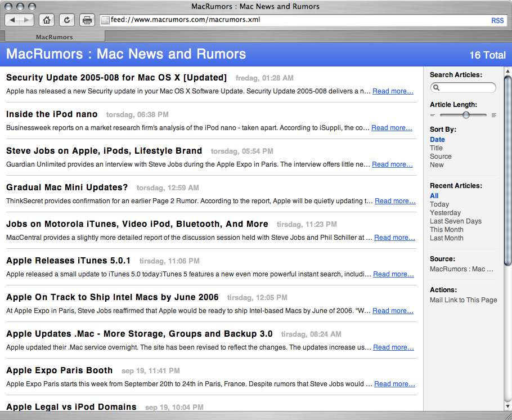Click the fredag, 01:28 AM timestamp

[x=264, y=78]
